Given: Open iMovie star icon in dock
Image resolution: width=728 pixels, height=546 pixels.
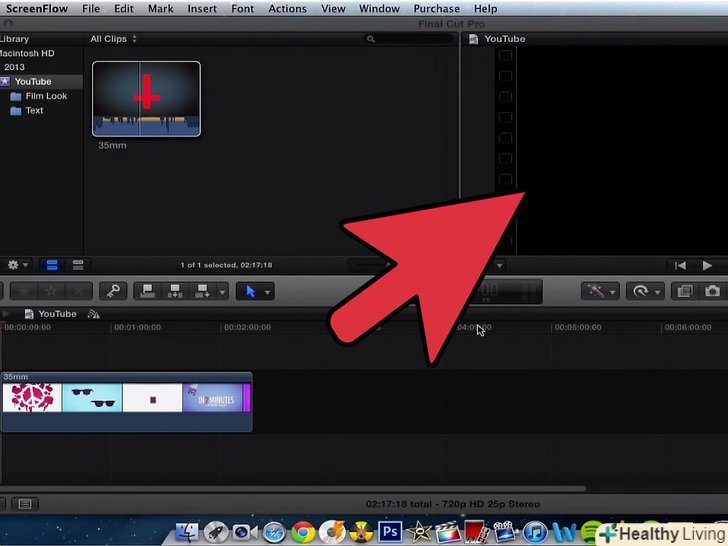Looking at the screenshot, I should coord(419,532).
